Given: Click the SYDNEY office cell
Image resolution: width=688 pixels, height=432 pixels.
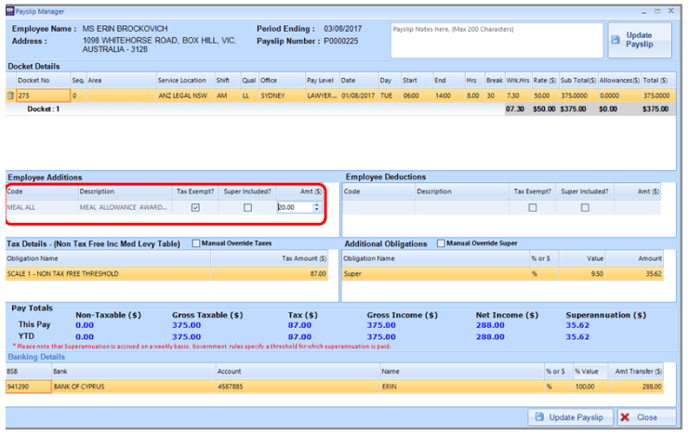Looking at the screenshot, I should 282,96.
